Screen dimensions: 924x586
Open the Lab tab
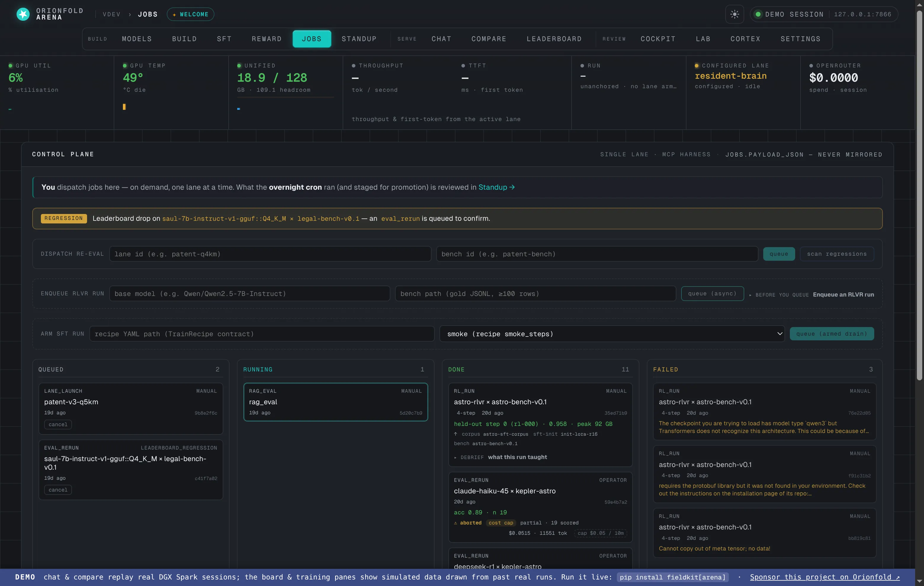(703, 39)
